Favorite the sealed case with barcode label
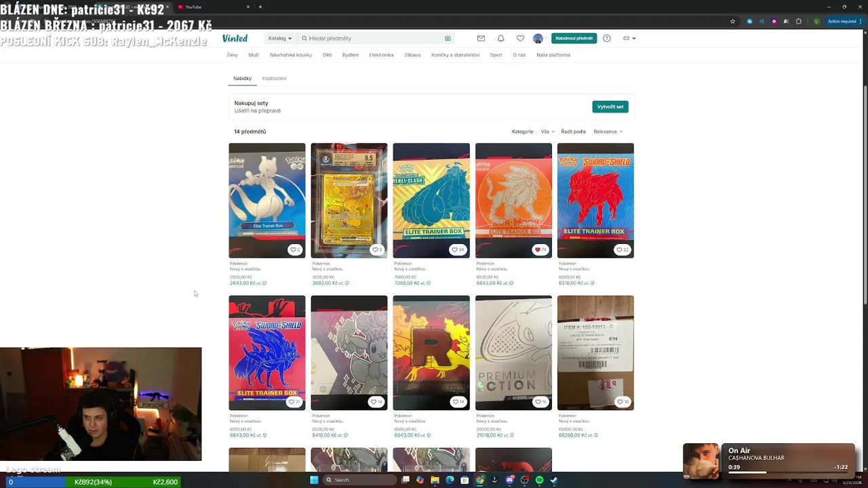Screen dimensions: 868x488 pyautogui.click(x=623, y=402)
